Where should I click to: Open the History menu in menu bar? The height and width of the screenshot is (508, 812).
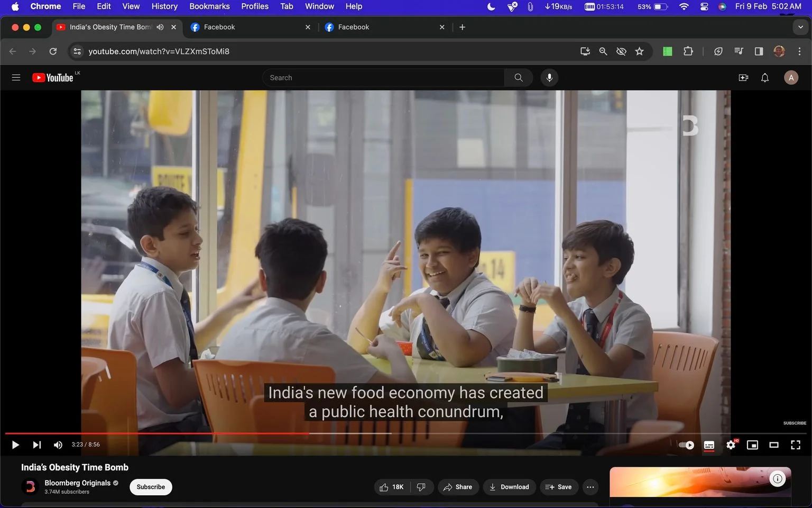pyautogui.click(x=164, y=6)
